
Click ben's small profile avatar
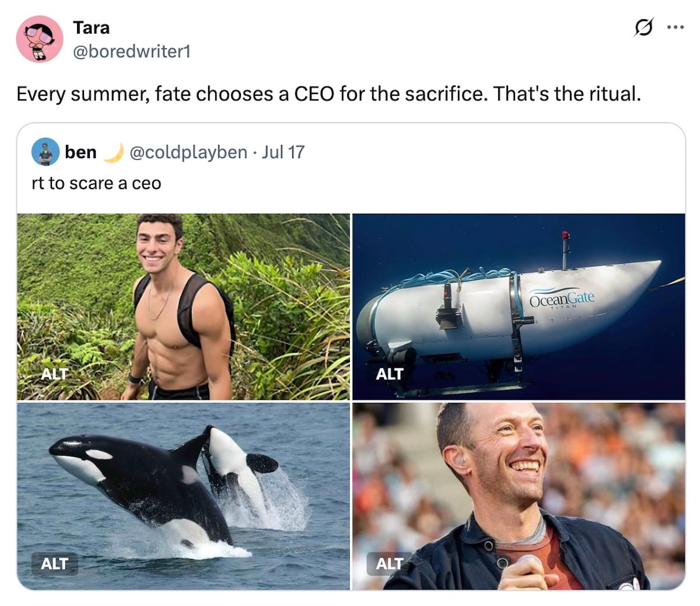coord(45,152)
